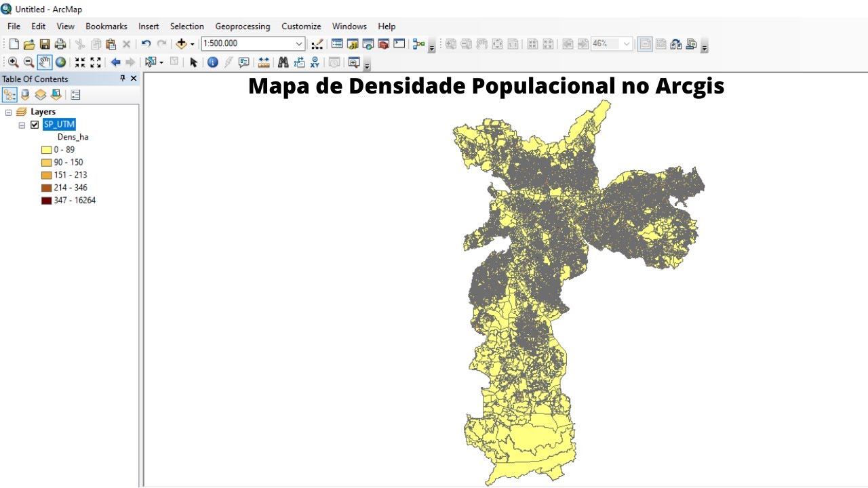Launch the ModelBuilder window icon

[x=418, y=44]
